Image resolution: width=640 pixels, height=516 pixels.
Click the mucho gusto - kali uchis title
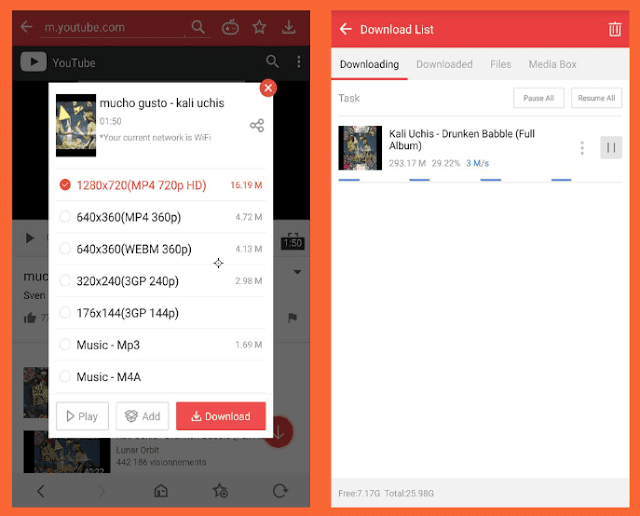click(x=162, y=103)
